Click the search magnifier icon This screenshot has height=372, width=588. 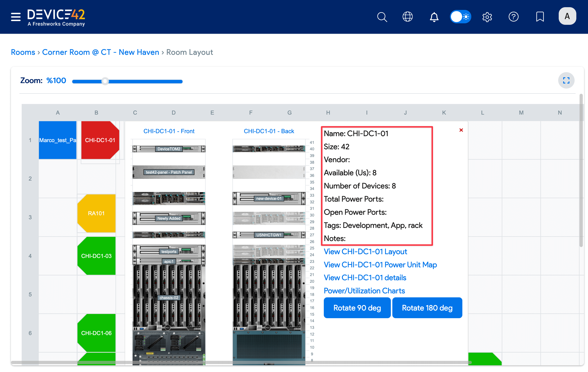coord(382,17)
